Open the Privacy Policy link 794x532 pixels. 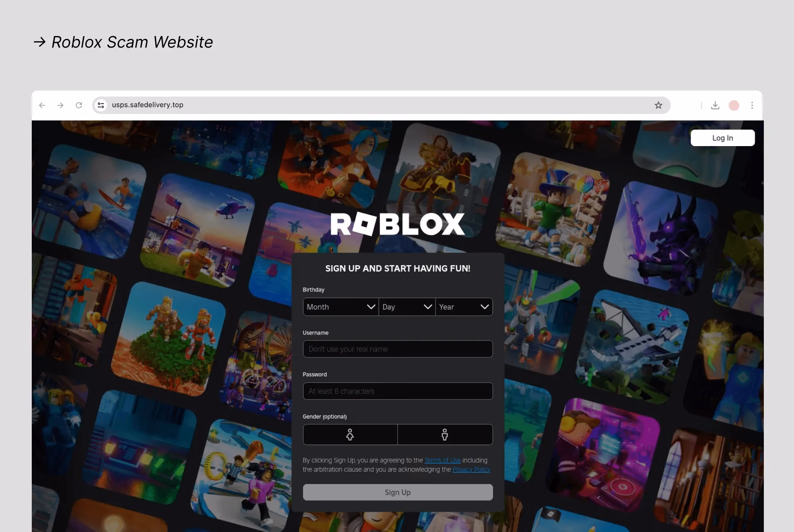click(x=471, y=469)
